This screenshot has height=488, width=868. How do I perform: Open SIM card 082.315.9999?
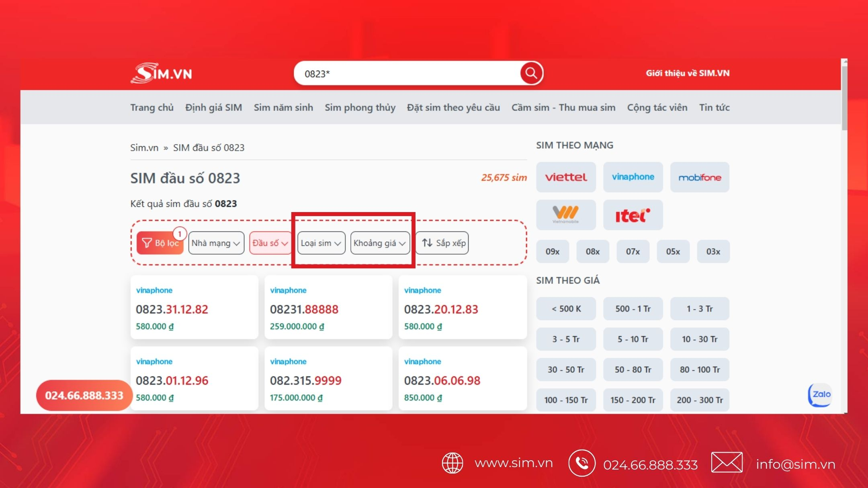(x=328, y=378)
